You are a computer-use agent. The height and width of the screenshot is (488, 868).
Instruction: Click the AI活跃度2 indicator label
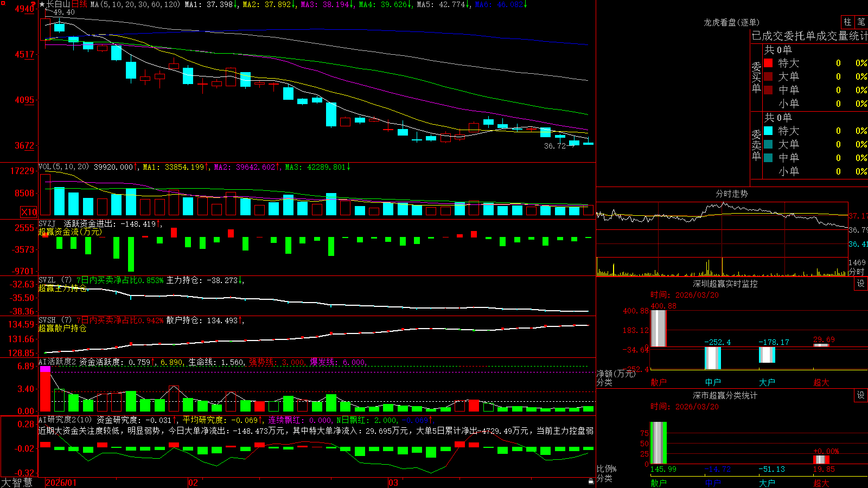coord(57,362)
